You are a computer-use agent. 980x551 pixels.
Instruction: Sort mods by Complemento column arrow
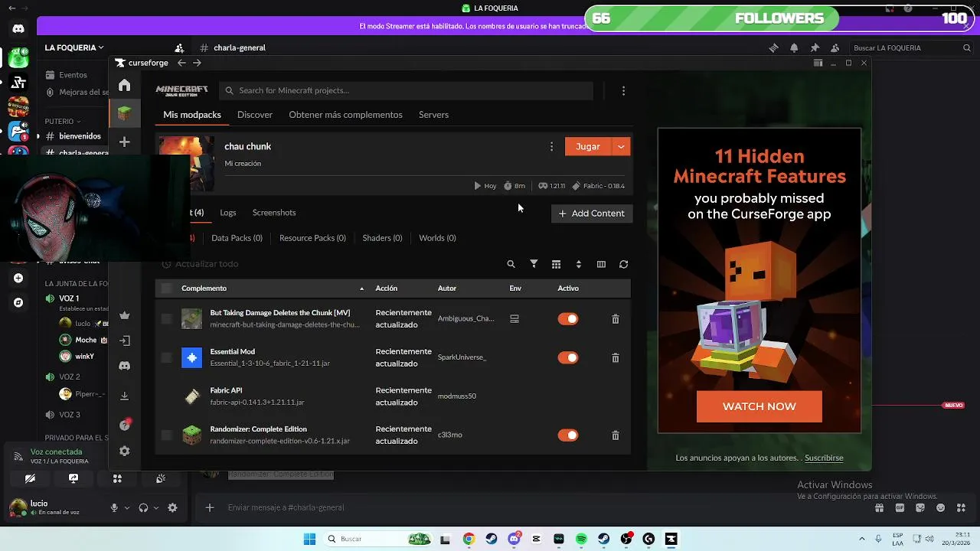(361, 289)
